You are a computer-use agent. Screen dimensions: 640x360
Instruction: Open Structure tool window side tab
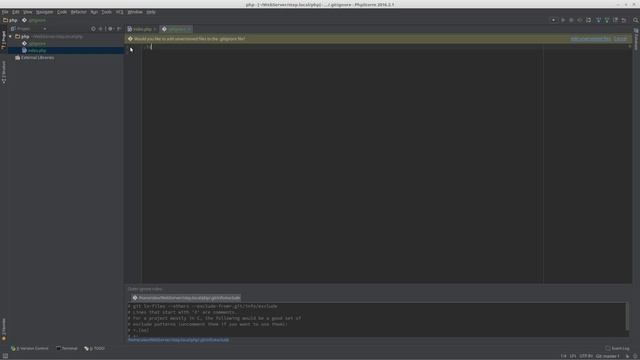[x=4, y=73]
